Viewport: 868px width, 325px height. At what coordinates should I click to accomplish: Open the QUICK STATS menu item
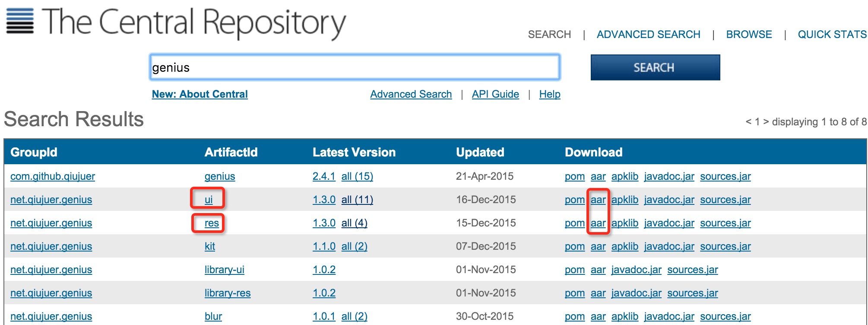tap(832, 35)
